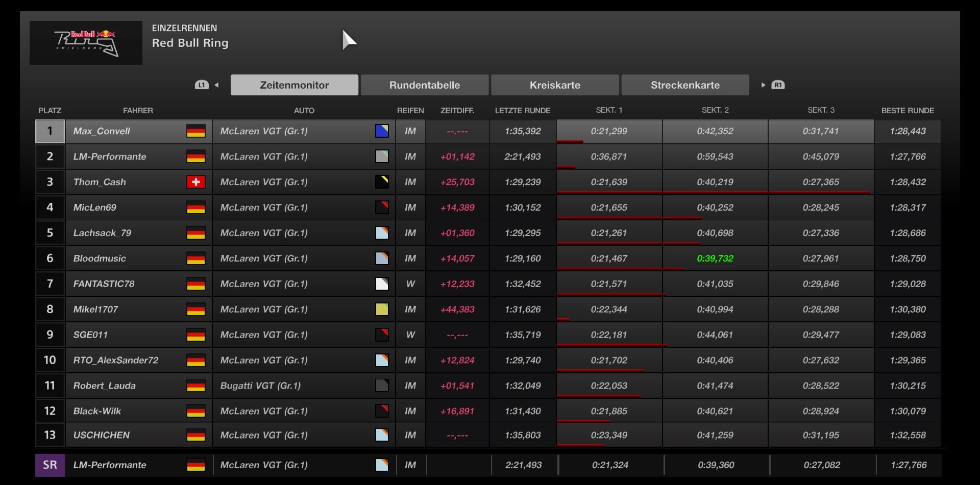This screenshot has height=485, width=980.
Task: Click Max_Convell's German flag icon
Action: 195,131
